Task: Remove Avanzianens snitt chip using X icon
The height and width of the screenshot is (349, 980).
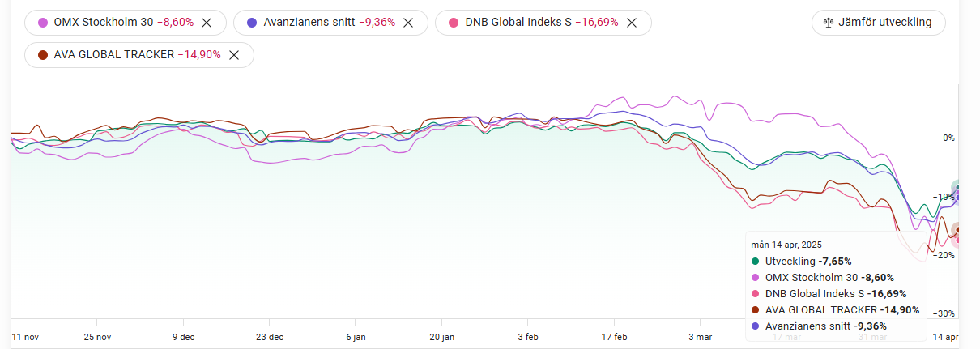Action: 408,23
